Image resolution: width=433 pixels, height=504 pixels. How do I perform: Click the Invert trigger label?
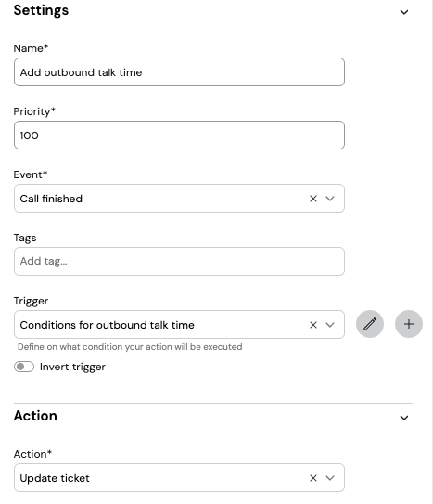72,367
